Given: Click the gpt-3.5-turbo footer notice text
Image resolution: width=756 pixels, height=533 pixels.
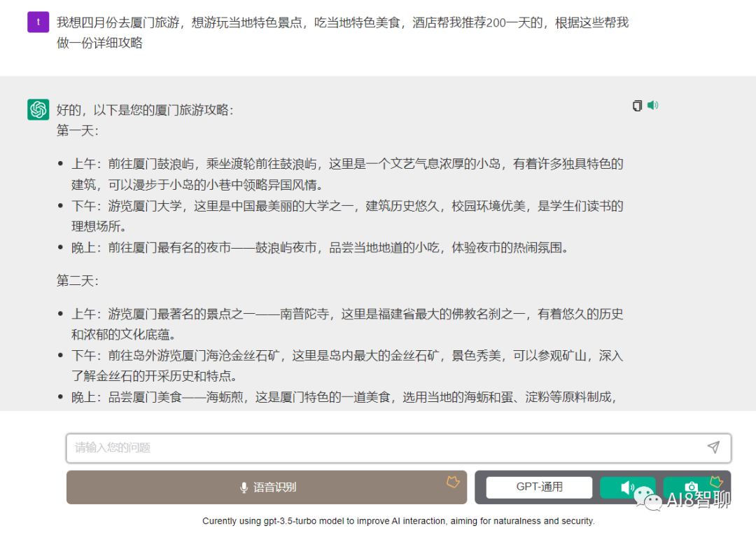Looking at the screenshot, I should pos(398,521).
